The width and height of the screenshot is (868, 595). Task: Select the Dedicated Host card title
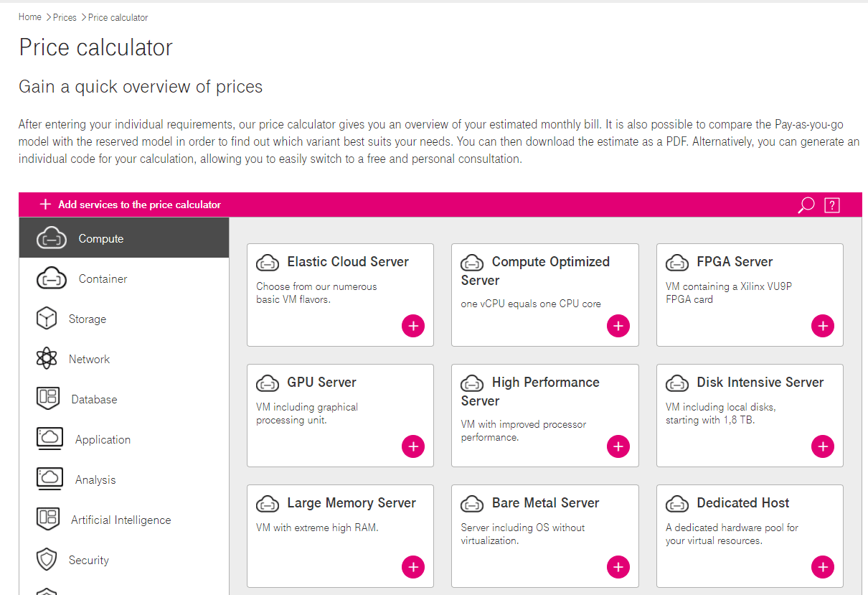point(743,503)
